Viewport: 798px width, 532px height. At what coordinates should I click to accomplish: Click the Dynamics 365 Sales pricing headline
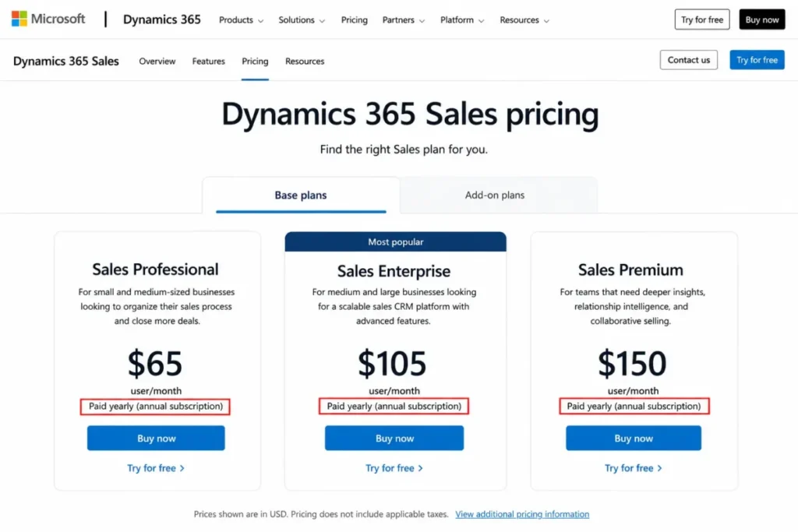pyautogui.click(x=410, y=114)
